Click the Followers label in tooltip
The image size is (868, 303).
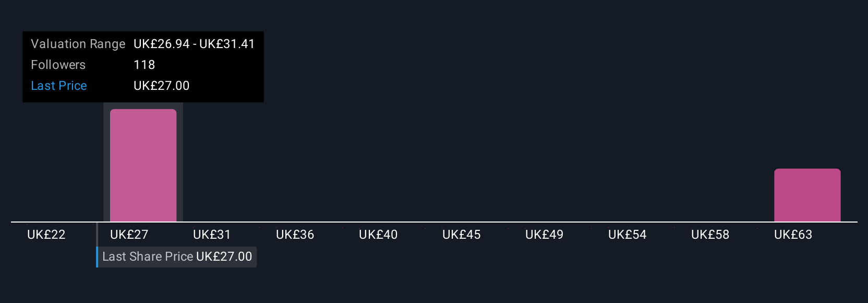[x=58, y=65]
